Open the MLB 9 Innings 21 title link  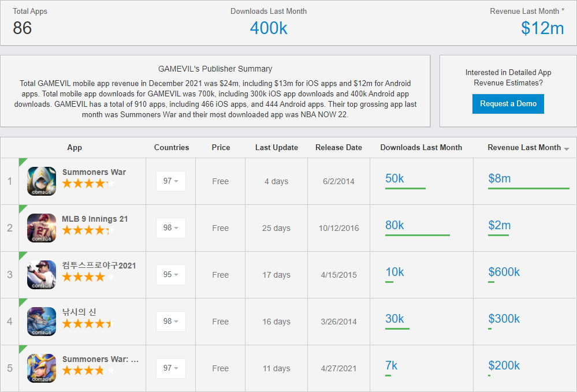pyautogui.click(x=95, y=219)
